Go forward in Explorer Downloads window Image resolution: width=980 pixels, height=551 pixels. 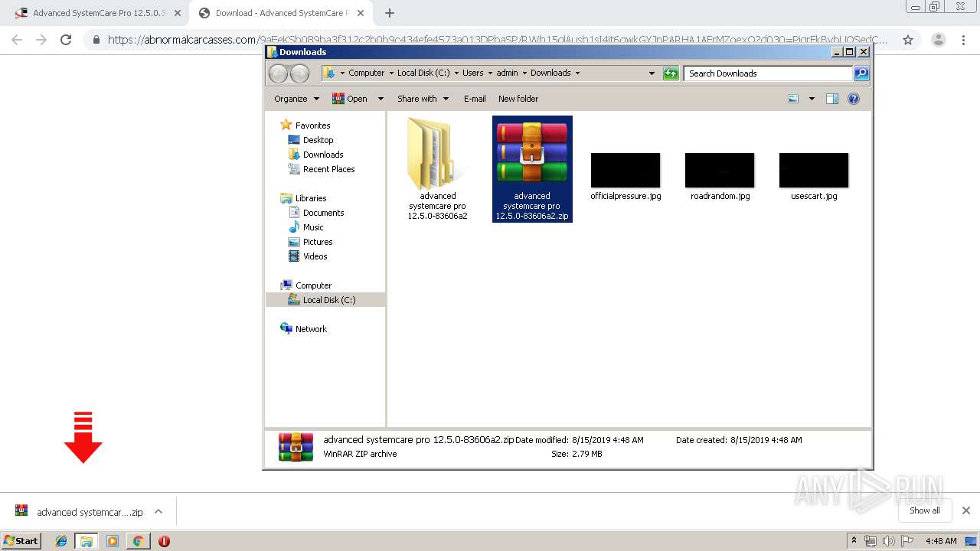click(x=299, y=73)
